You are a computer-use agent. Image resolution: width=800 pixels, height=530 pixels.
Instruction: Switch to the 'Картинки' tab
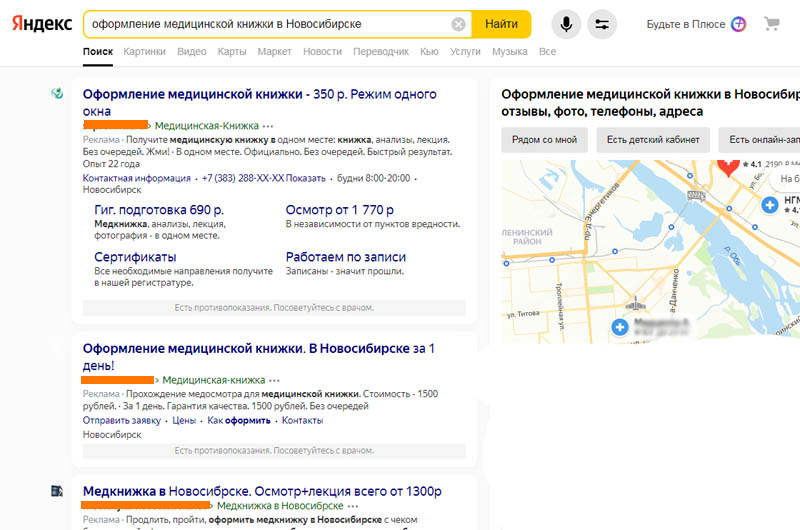tap(145, 51)
